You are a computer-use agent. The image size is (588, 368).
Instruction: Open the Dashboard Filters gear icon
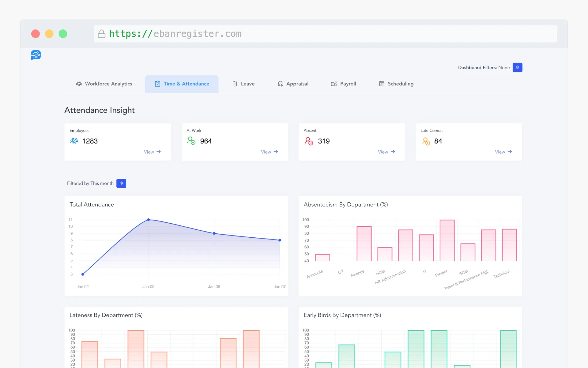pos(517,67)
